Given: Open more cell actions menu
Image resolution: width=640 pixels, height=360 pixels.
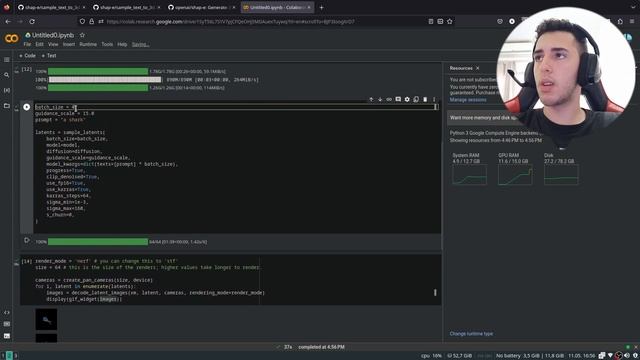Looking at the screenshot, I should pos(434,99).
